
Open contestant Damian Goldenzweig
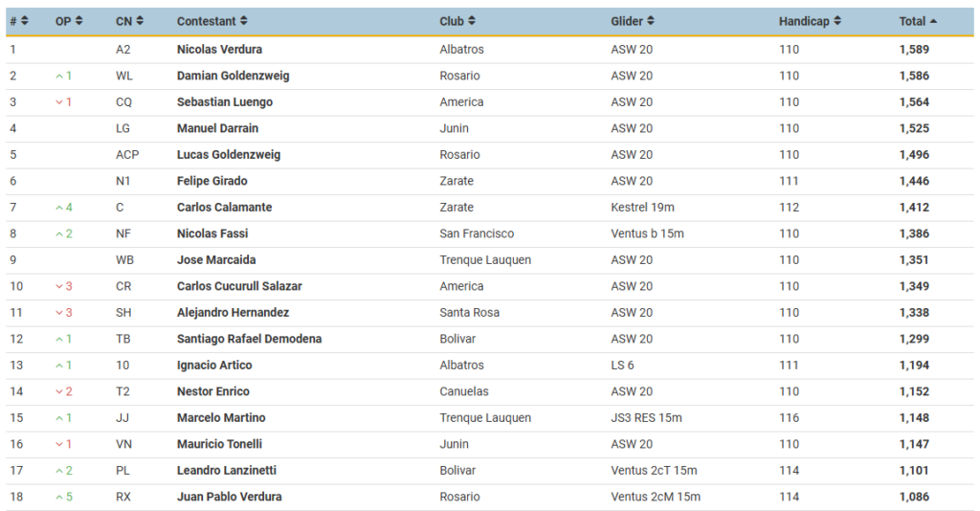pyautogui.click(x=234, y=76)
